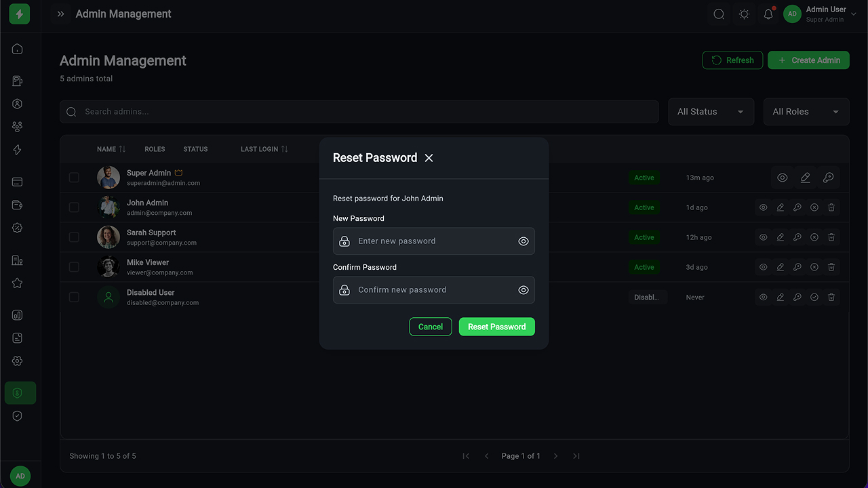
Task: Toggle visibility of Confirm Password field
Action: (x=524, y=290)
